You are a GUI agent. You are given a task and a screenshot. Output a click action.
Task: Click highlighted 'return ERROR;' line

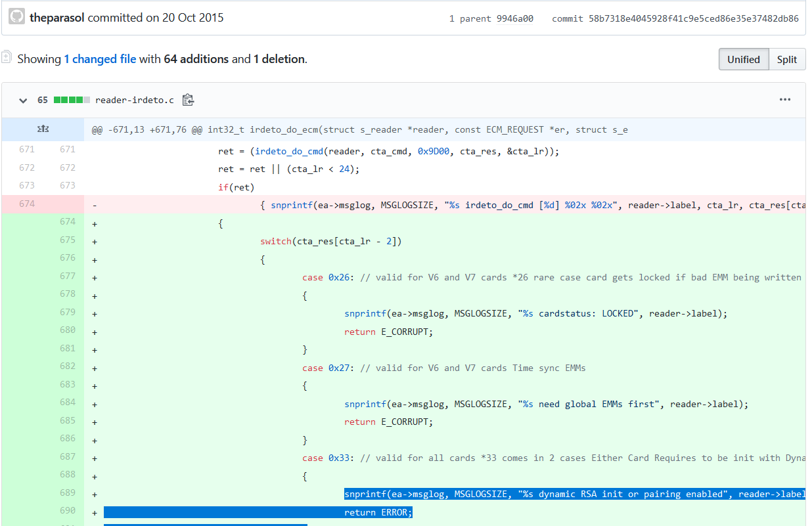point(378,512)
